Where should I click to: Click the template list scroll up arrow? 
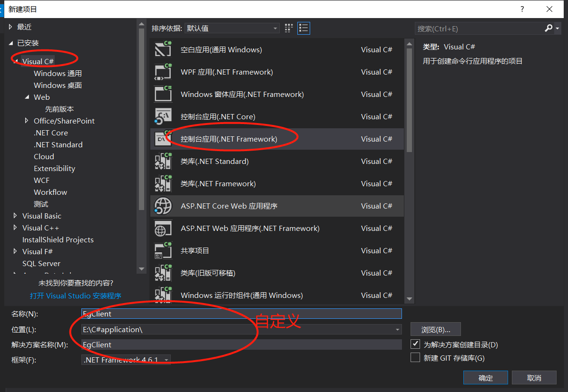[409, 44]
